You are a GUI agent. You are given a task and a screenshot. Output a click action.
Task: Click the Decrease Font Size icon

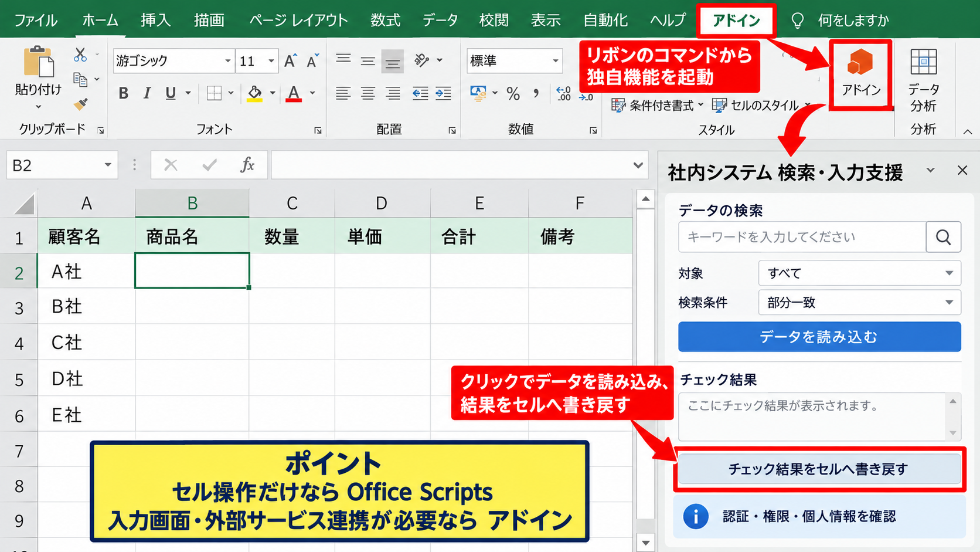(x=312, y=61)
